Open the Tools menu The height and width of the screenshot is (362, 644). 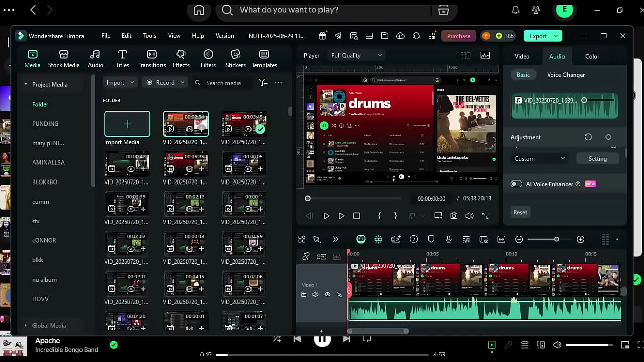click(149, 36)
